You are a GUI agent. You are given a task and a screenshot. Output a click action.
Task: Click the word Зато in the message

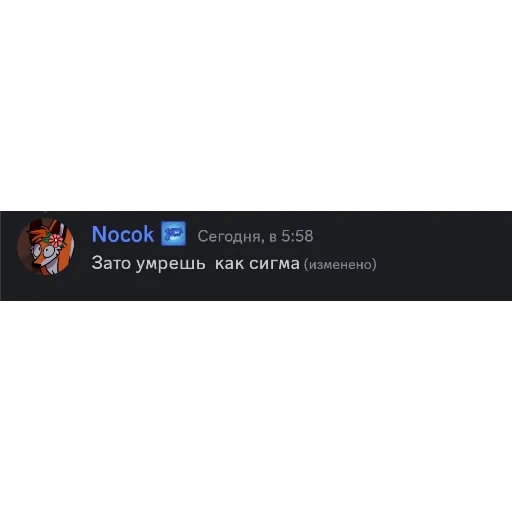[111, 263]
